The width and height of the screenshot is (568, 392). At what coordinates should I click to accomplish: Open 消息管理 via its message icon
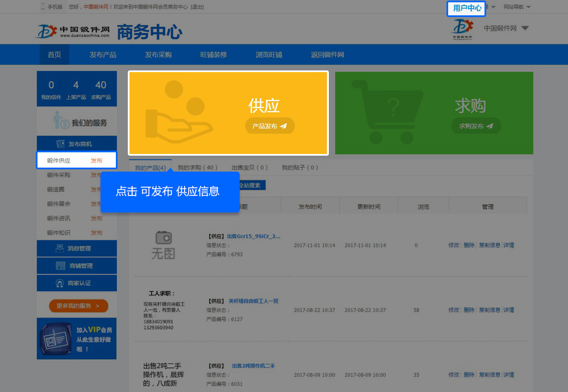click(x=61, y=248)
